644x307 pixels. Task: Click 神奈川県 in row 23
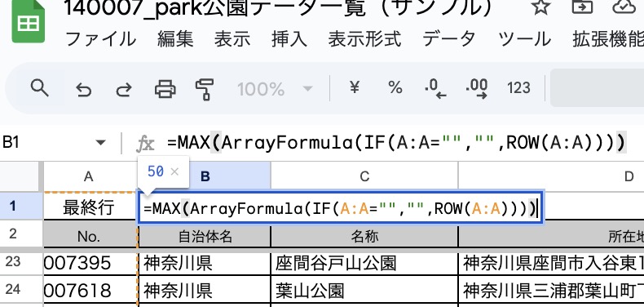[205, 264]
